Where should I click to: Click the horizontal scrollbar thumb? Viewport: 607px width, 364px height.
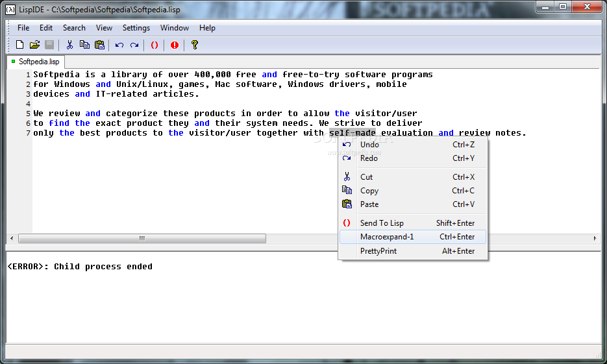(142, 238)
